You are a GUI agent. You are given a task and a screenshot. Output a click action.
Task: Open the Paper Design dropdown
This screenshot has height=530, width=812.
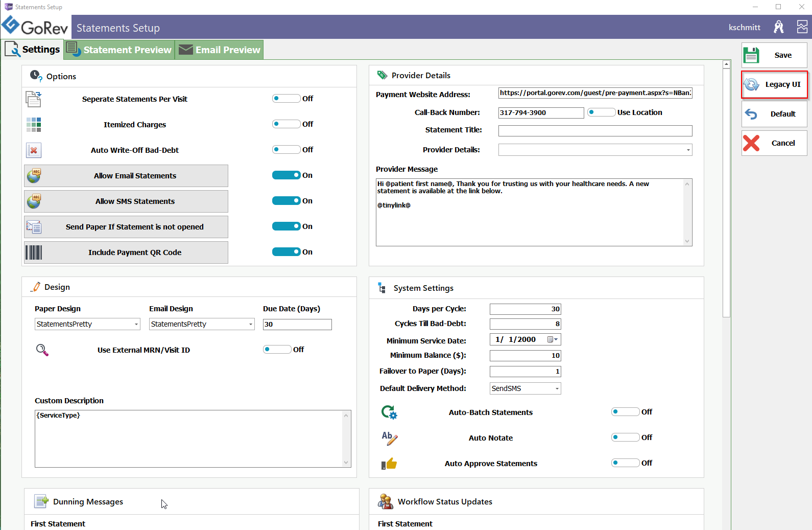pyautogui.click(x=87, y=324)
